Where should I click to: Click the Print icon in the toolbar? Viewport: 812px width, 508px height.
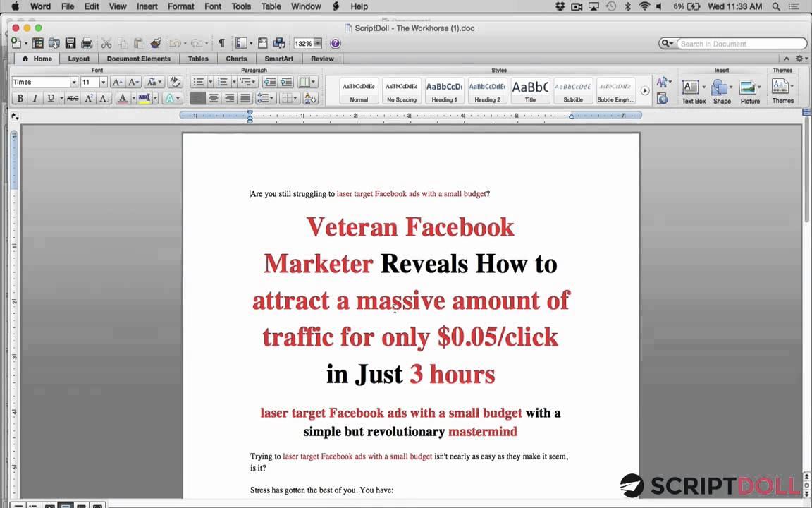(x=87, y=43)
